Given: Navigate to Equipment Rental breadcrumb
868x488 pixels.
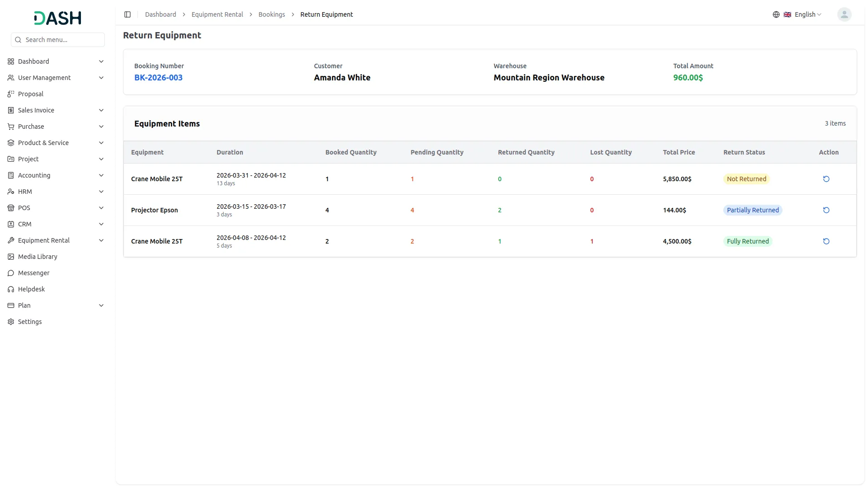Looking at the screenshot, I should 217,14.
